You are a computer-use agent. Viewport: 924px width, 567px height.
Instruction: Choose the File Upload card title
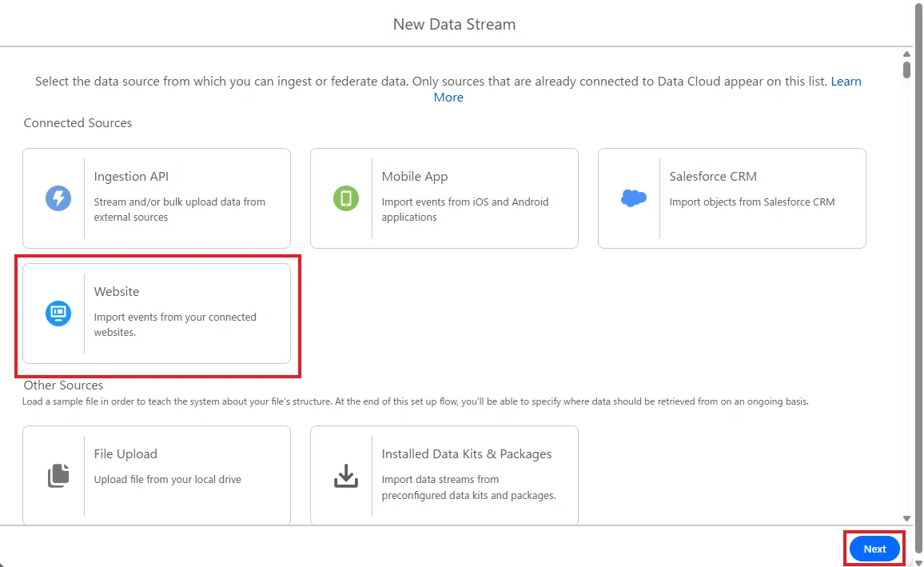(125, 453)
